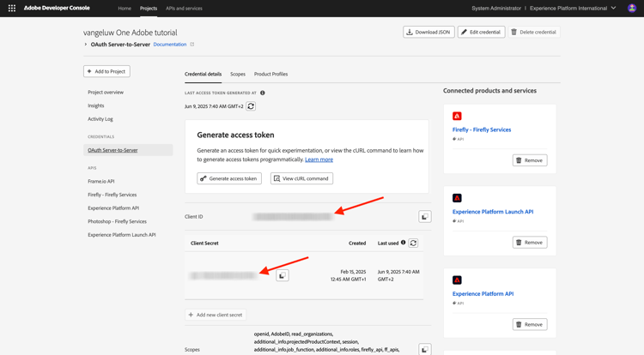The width and height of the screenshot is (644, 355).
Task: Click the blurred Client ID value
Action: [x=293, y=216]
